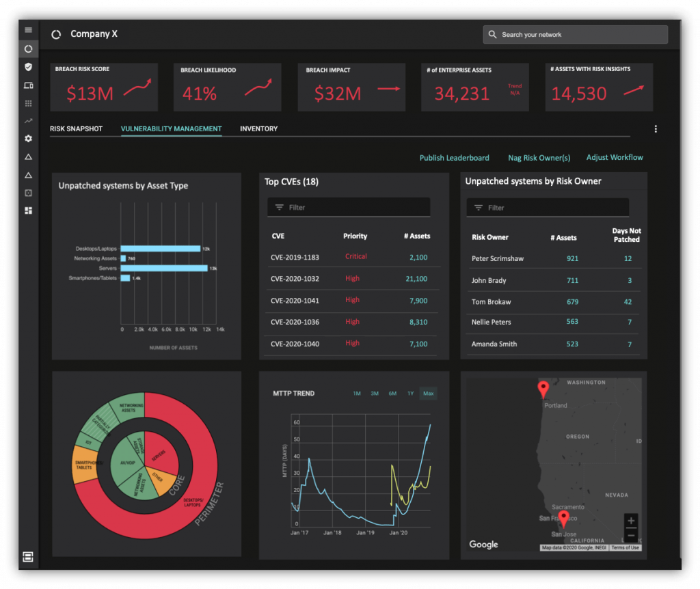
Task: Click the Breach Risk Score trend arrow
Action: coord(137,87)
